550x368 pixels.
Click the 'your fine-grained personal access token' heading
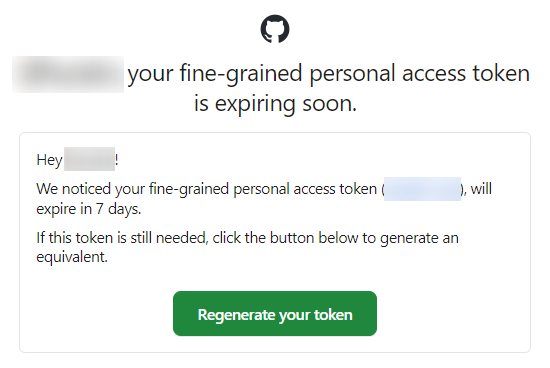[328, 74]
